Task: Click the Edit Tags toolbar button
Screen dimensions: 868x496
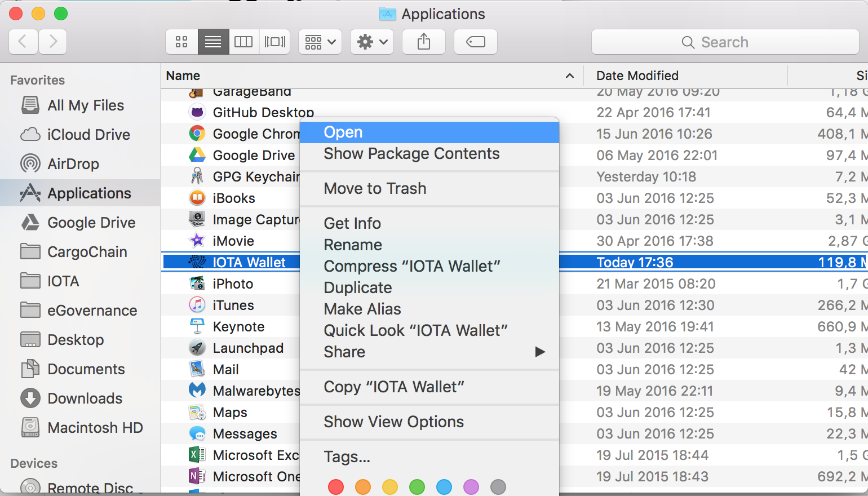Action: tap(476, 42)
